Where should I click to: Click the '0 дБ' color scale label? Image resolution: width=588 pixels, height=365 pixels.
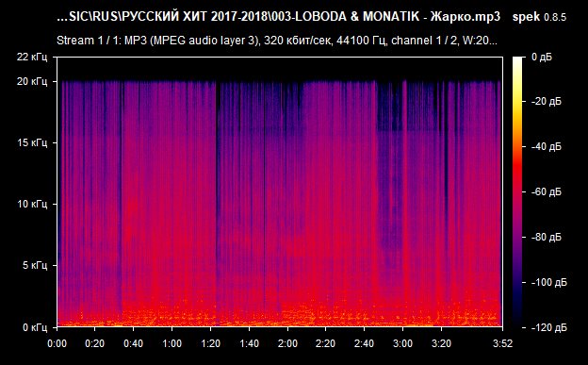point(542,58)
